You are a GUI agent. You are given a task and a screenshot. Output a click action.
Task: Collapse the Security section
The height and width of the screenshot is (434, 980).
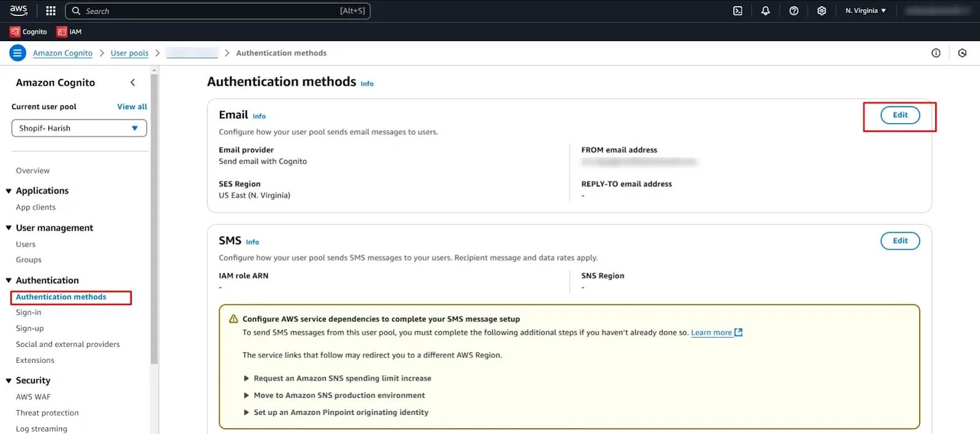pos(9,381)
